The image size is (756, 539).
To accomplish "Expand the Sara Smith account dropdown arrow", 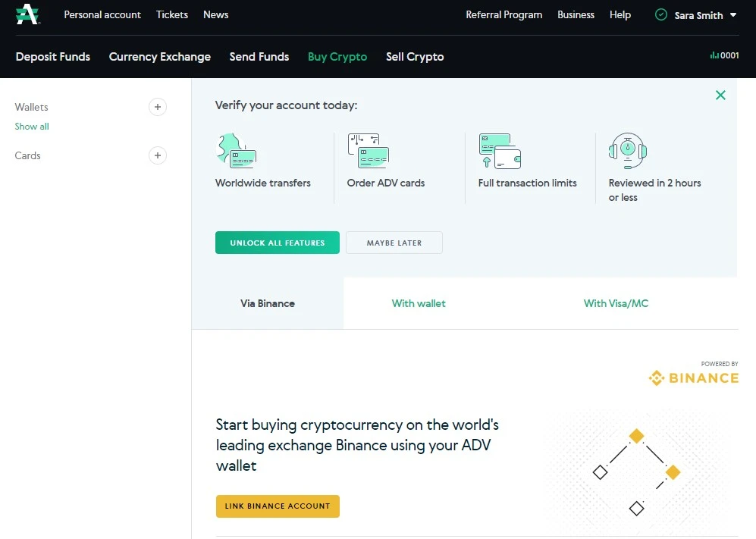I will (732, 15).
